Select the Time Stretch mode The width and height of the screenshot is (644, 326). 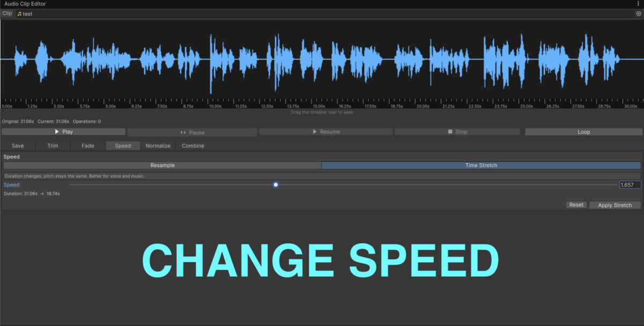[481, 165]
